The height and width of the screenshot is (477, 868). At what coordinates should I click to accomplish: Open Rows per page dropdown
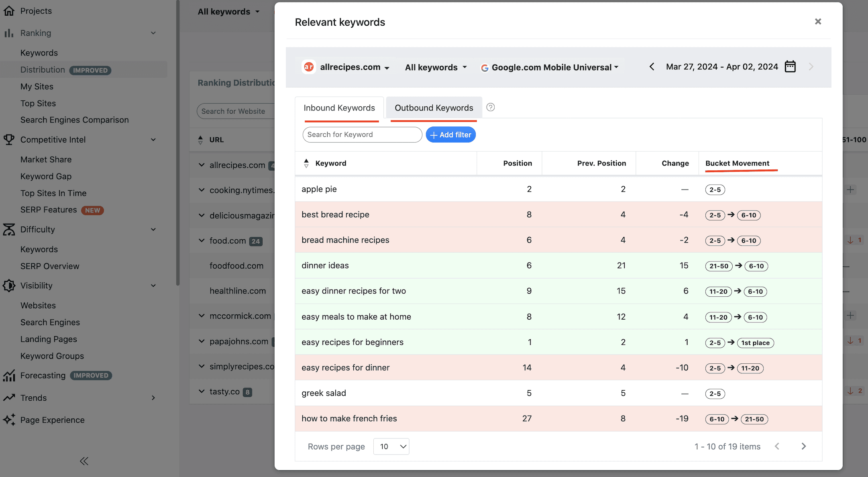point(391,446)
